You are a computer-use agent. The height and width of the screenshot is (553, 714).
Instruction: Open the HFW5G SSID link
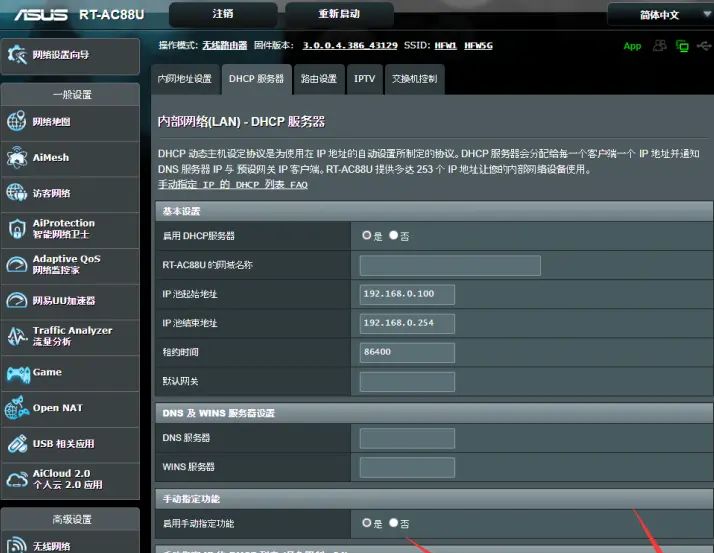[478, 46]
